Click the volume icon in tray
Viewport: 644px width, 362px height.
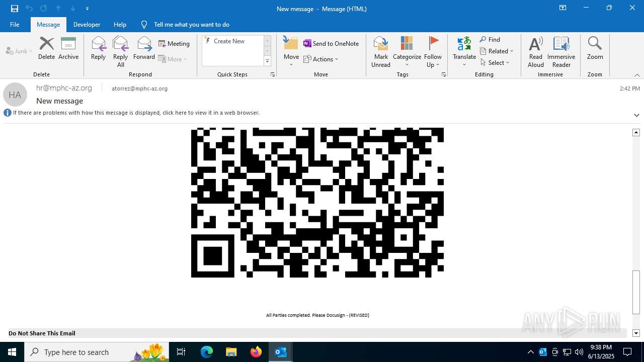point(579,352)
